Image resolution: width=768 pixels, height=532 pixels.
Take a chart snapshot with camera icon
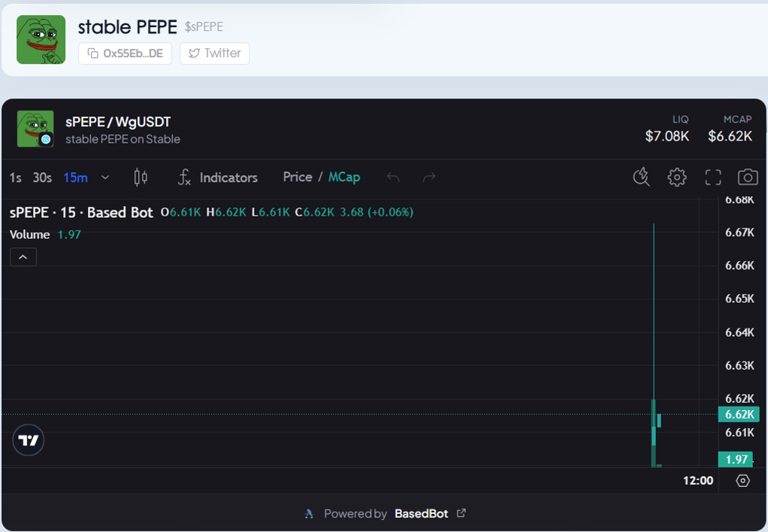point(748,177)
